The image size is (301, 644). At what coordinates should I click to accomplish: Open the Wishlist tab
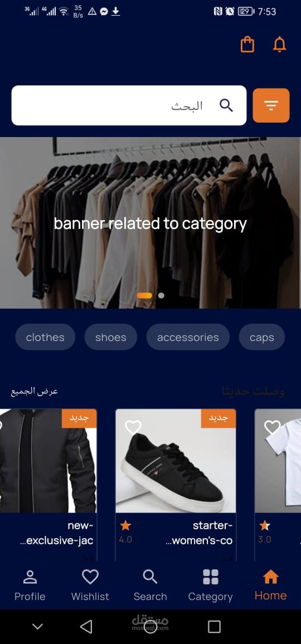click(90, 586)
